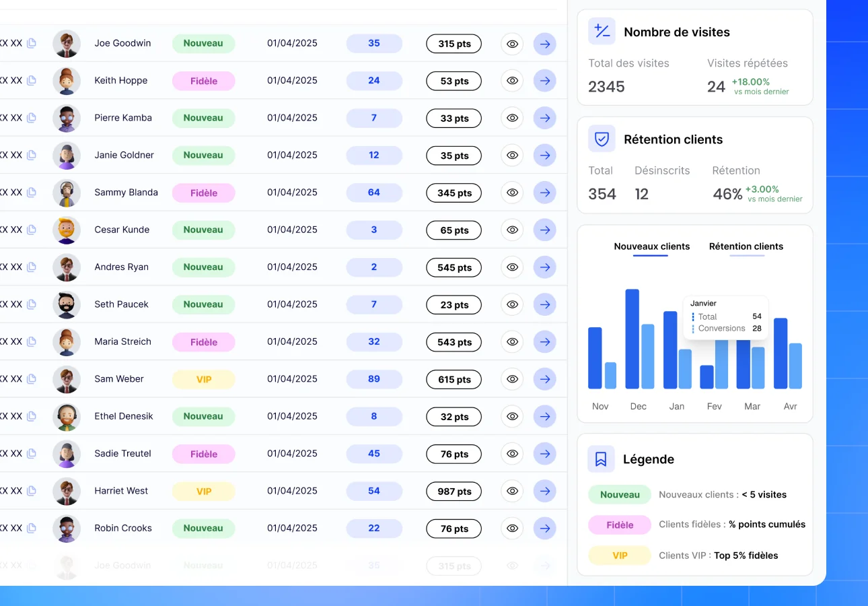Copy the phone number in Sammy Blanda's row
Image resolution: width=868 pixels, height=606 pixels.
tap(31, 193)
